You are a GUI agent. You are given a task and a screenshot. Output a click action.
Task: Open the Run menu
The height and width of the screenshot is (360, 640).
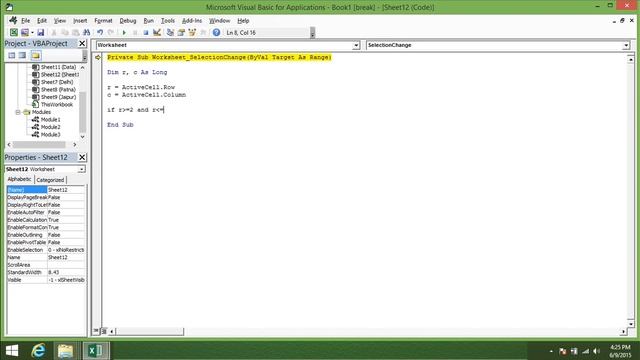pyautogui.click(x=149, y=20)
